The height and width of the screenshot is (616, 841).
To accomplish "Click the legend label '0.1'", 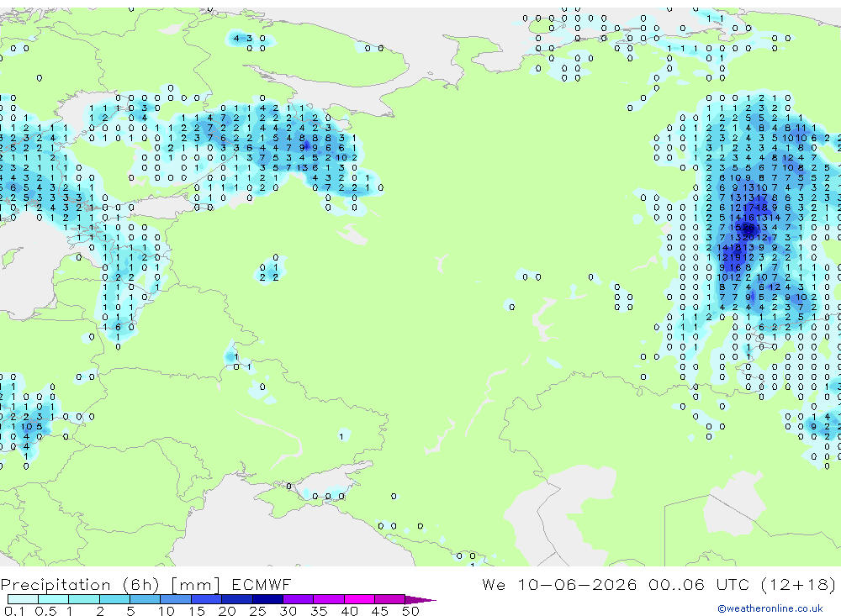I will click(x=14, y=611).
